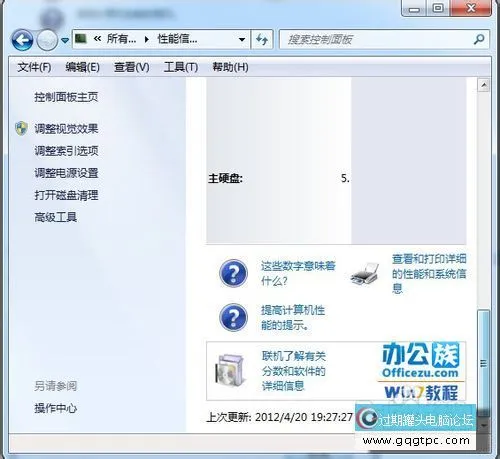Image resolution: width=500 pixels, height=459 pixels.
Task: Click the software box icon
Action: point(230,371)
